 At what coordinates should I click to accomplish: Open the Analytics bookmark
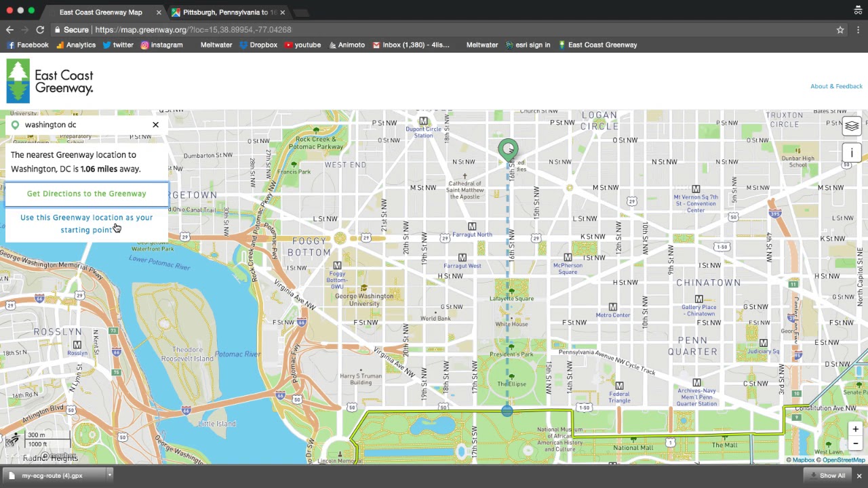(x=76, y=45)
